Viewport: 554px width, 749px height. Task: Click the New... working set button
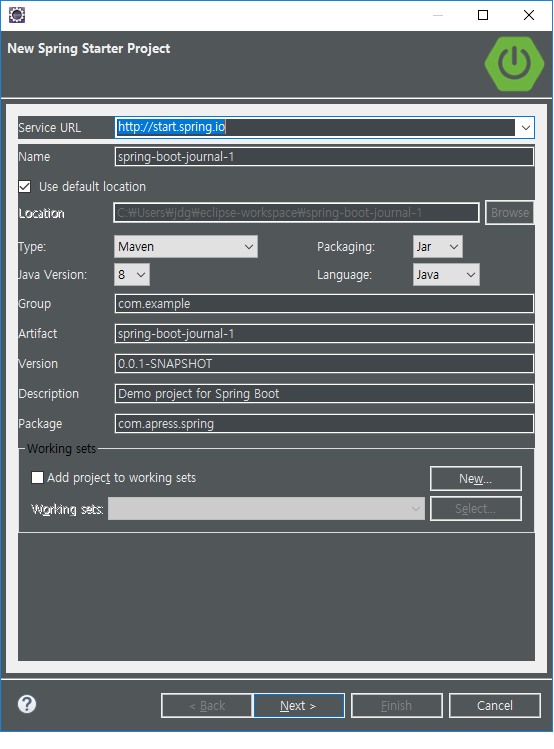tap(476, 479)
